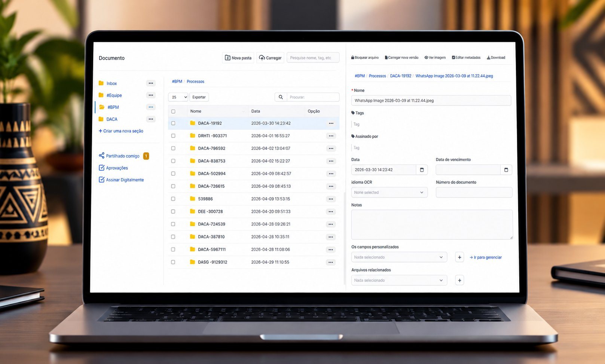Image resolution: width=605 pixels, height=364 pixels.
Task: Open options menu for DACA-838753 row
Action: [x=331, y=161]
